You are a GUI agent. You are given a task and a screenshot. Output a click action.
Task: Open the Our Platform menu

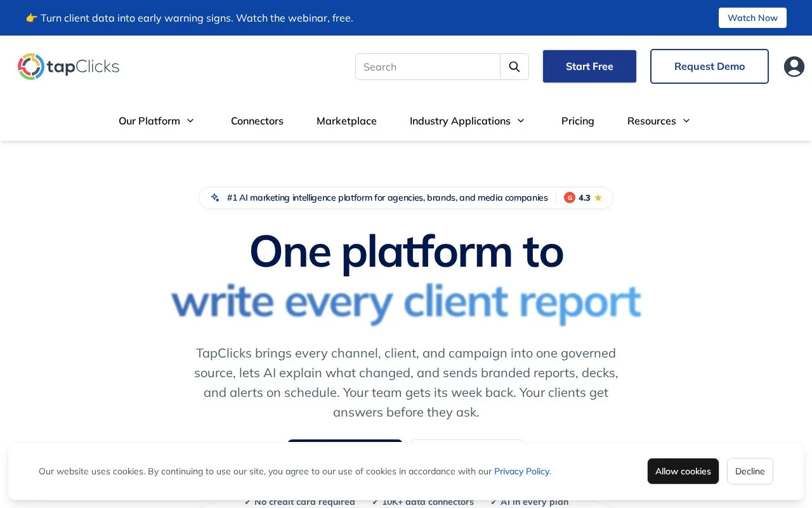coord(149,121)
